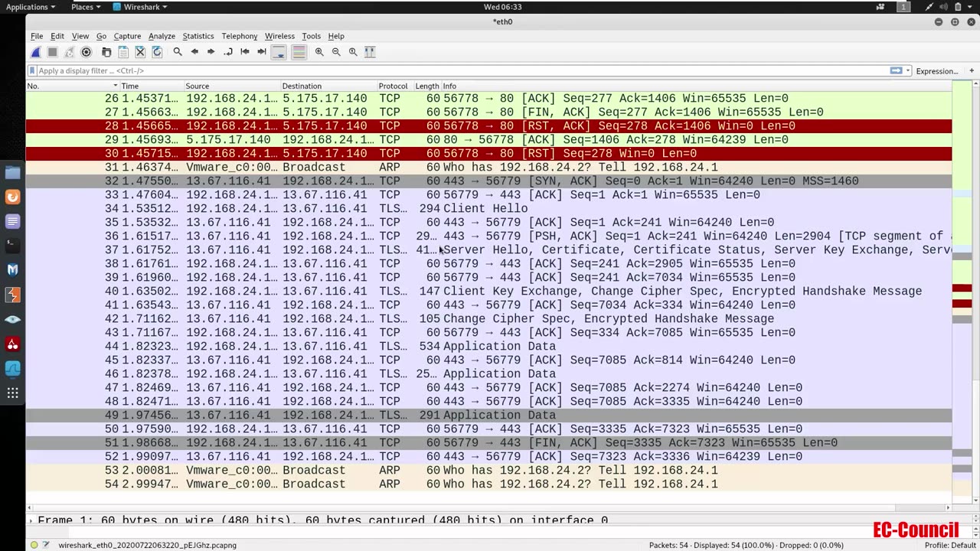Stop the running packet capture
The image size is (980, 551).
coord(53,52)
